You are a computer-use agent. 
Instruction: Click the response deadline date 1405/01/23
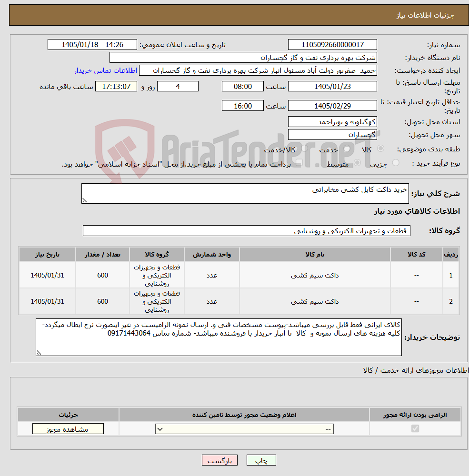point(332,87)
